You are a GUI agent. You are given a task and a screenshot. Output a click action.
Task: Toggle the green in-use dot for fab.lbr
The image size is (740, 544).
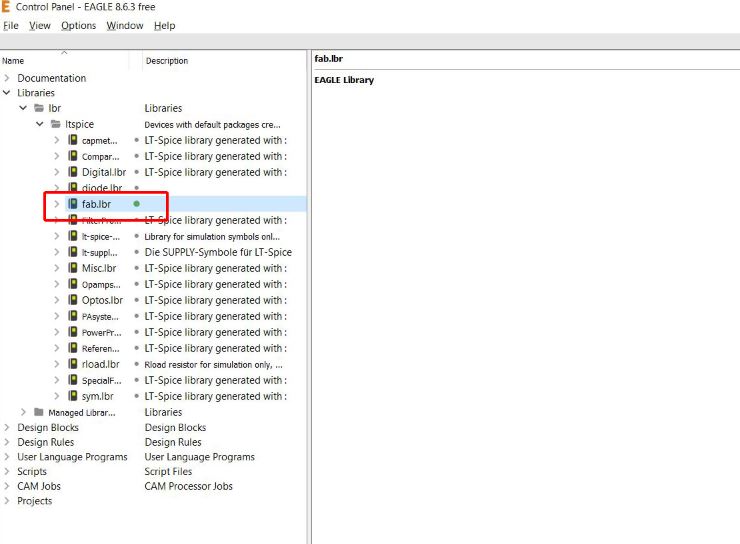pyautogui.click(x=136, y=204)
